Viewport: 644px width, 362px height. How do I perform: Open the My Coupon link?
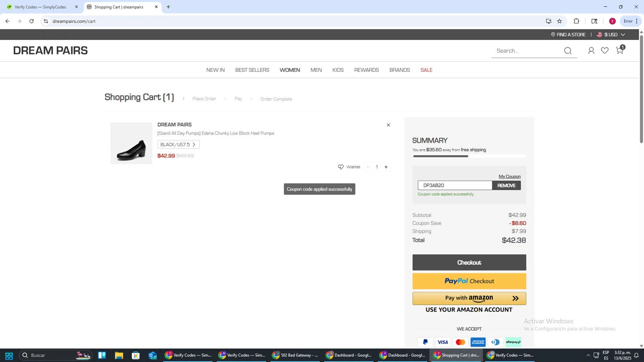pyautogui.click(x=510, y=177)
